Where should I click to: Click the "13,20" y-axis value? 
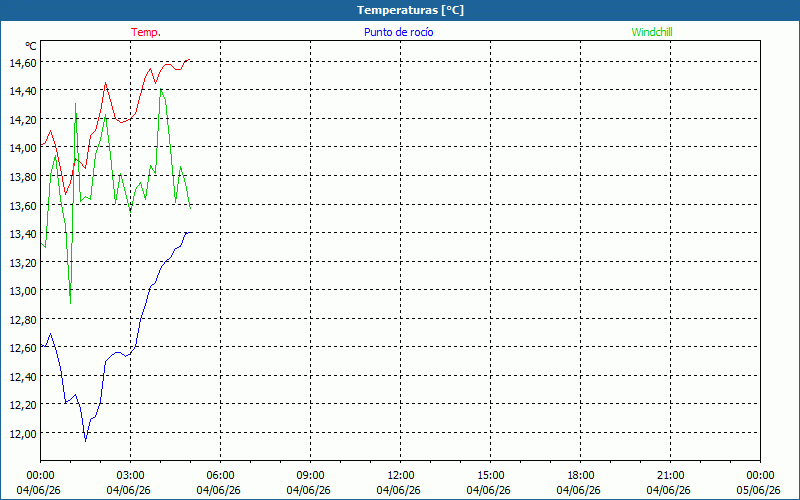point(23,262)
